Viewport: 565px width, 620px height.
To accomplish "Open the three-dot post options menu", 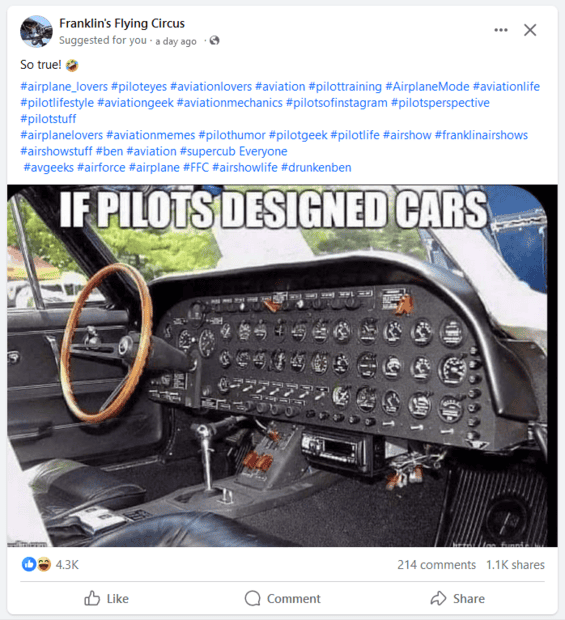I will (501, 30).
